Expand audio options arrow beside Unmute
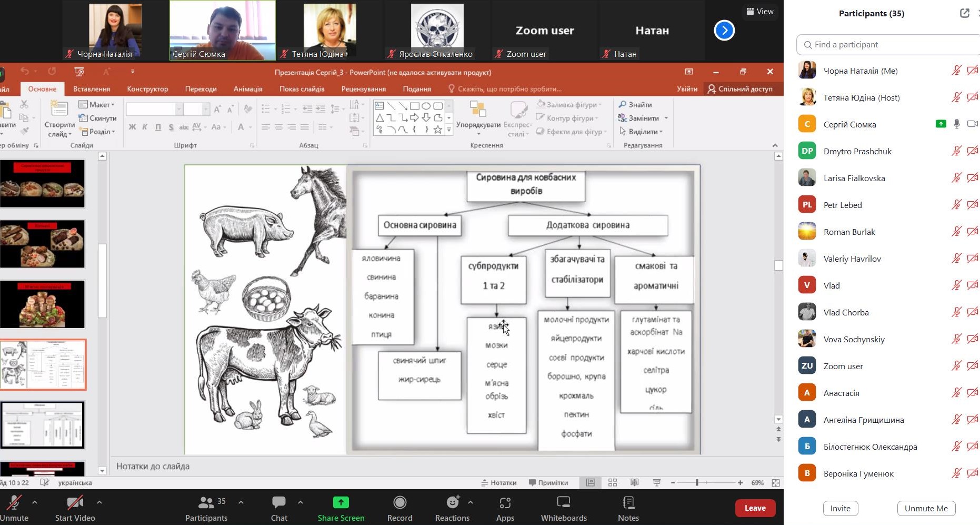The width and height of the screenshot is (980, 525). click(x=35, y=502)
